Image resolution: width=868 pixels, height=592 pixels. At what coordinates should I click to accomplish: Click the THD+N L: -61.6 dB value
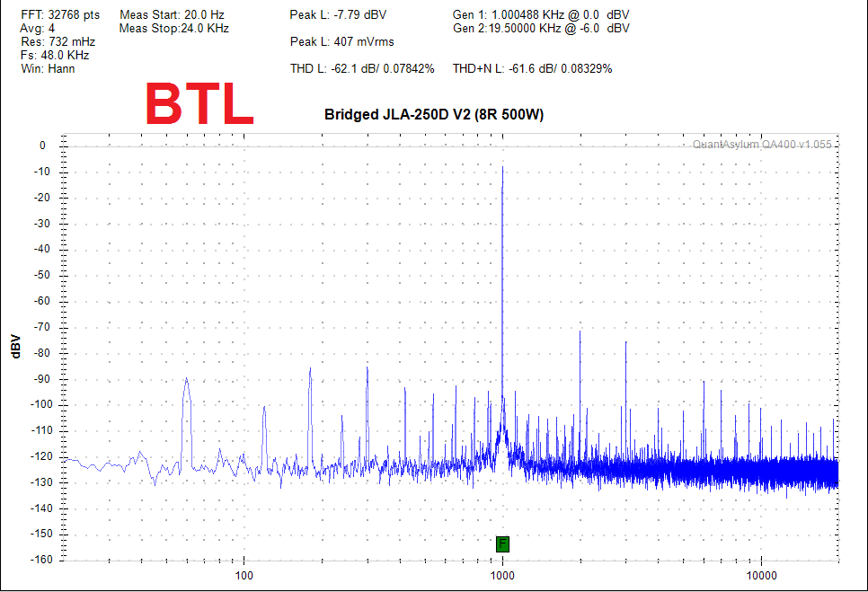(532, 68)
